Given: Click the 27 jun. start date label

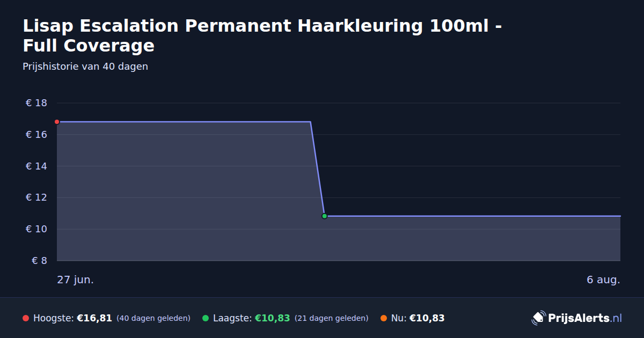Looking at the screenshot, I should point(76,280).
